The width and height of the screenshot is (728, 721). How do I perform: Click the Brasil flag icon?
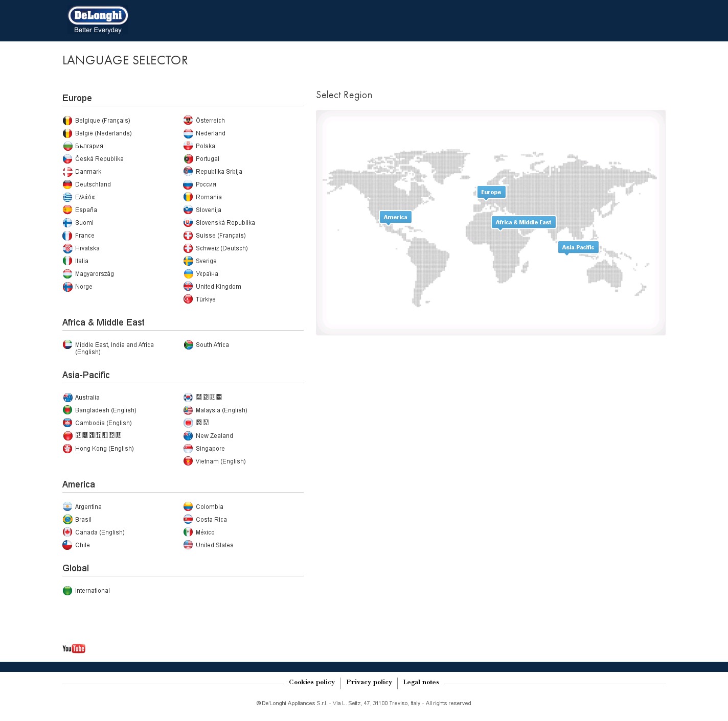tap(67, 520)
